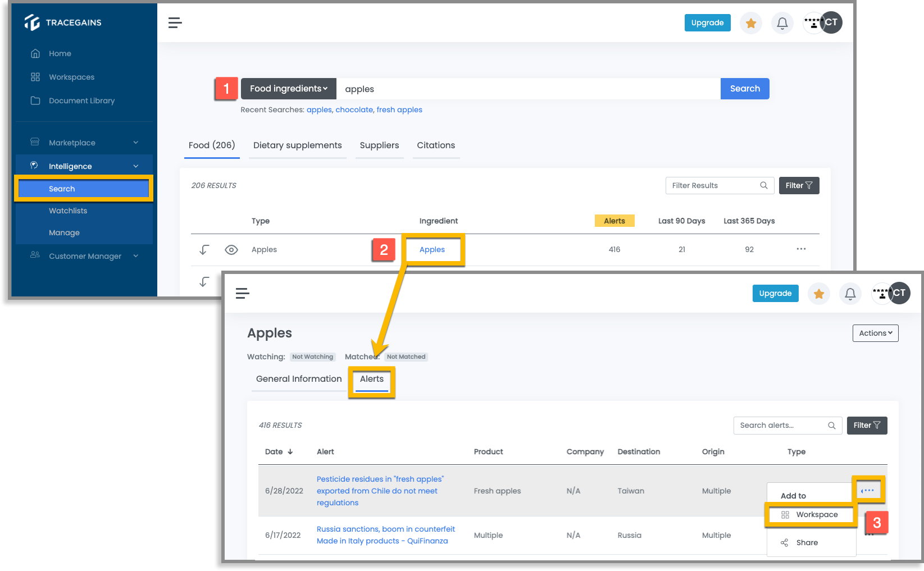Open Manage under Intelligence
The width and height of the screenshot is (924, 571).
(x=64, y=232)
